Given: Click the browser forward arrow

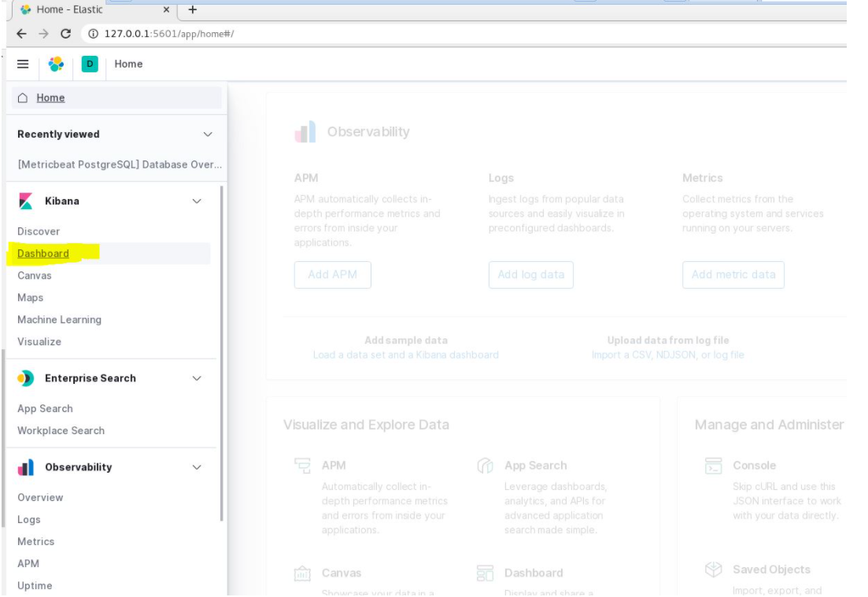Looking at the screenshot, I should 44,34.
